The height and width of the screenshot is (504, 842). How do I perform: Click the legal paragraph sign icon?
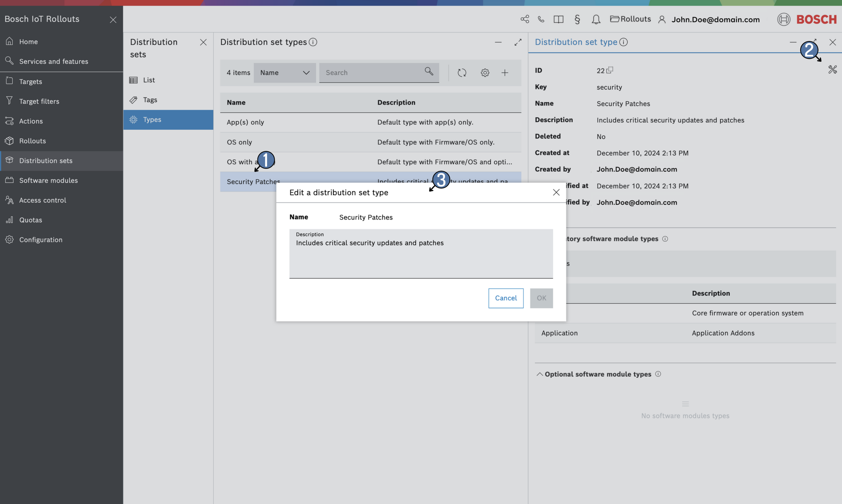(x=577, y=19)
